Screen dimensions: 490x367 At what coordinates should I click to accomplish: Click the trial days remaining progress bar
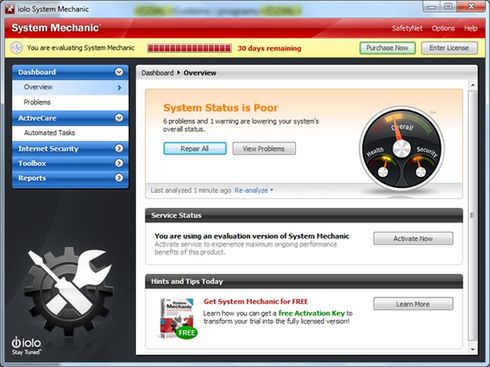click(189, 48)
